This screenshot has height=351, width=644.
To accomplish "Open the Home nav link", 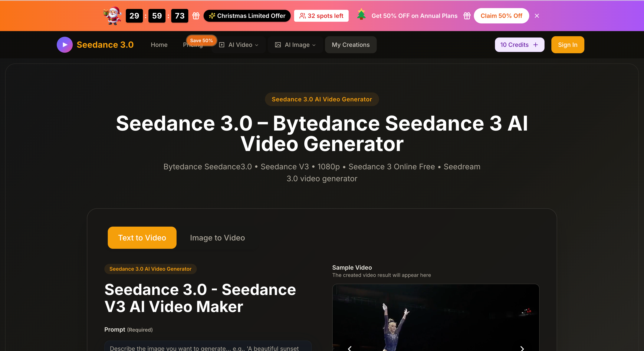I will point(159,45).
